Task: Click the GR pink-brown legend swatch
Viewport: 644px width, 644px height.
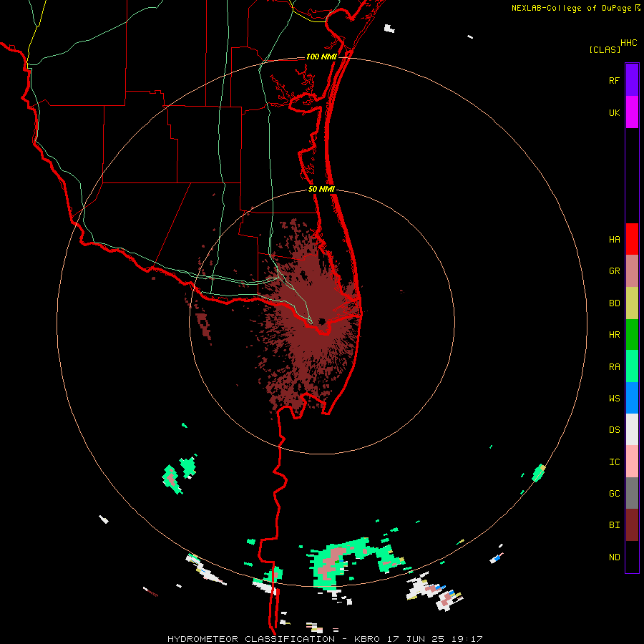Action: tap(632, 271)
